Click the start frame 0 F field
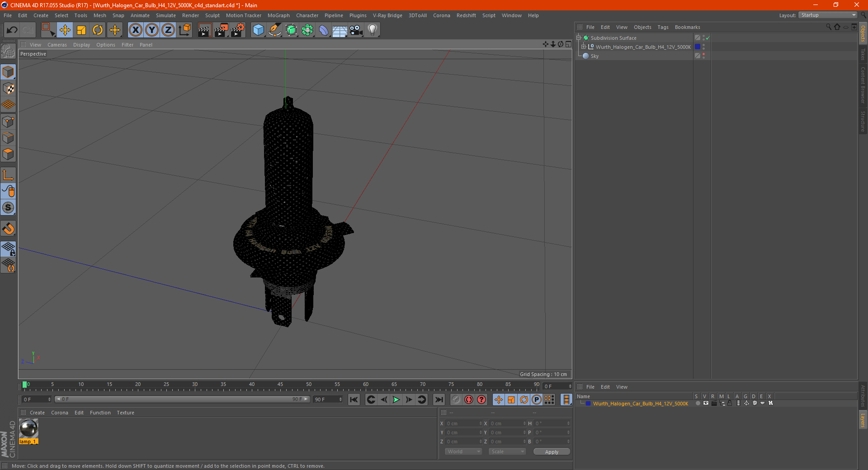 [x=36, y=399]
